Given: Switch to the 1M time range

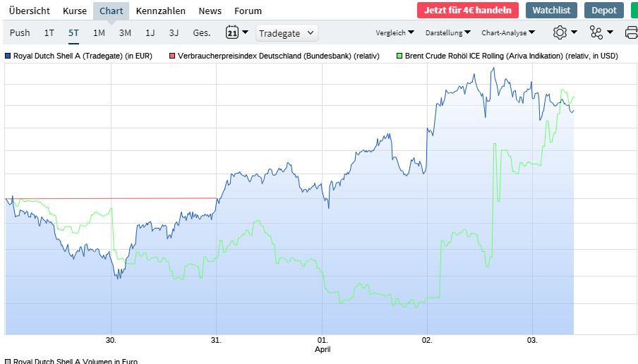Looking at the screenshot, I should point(99,32).
